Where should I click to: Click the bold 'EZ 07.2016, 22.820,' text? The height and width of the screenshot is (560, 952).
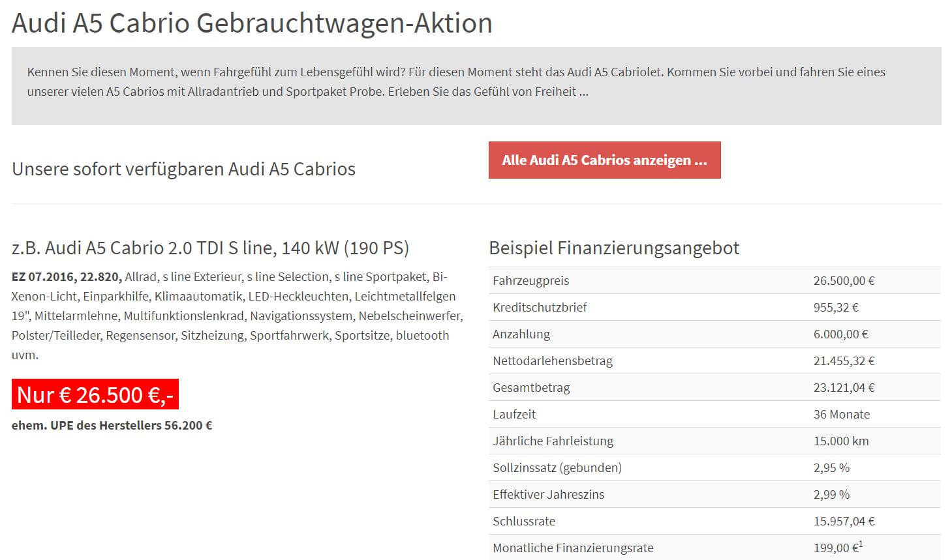(67, 277)
